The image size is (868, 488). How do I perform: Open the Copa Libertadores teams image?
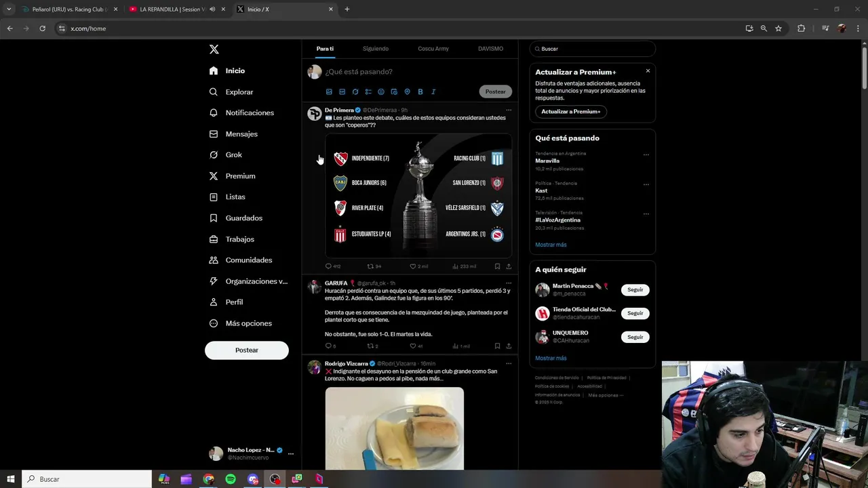(418, 196)
